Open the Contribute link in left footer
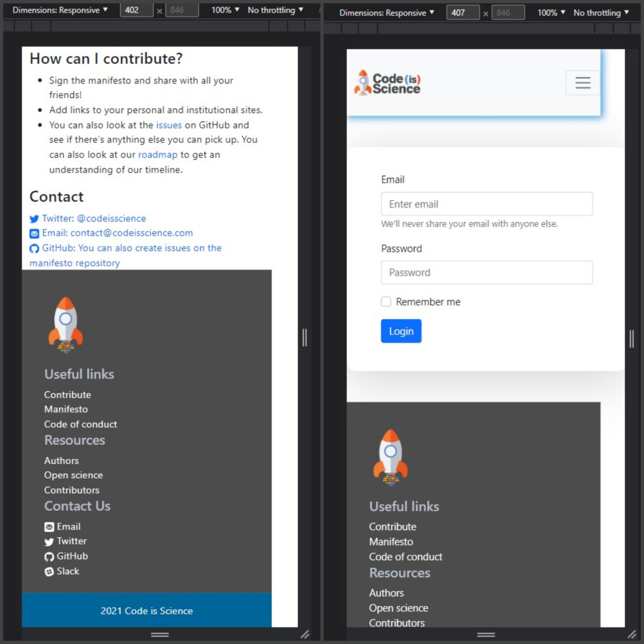Image resolution: width=644 pixels, height=644 pixels. [68, 395]
